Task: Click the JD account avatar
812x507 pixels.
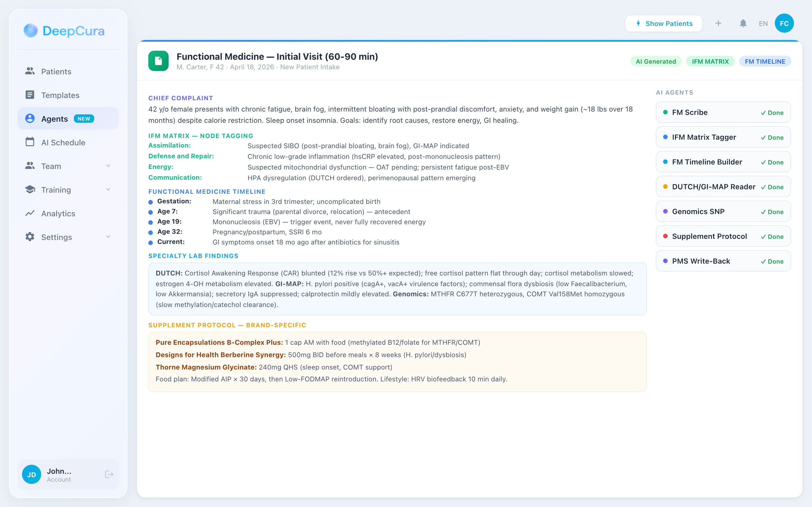Action: coord(32,474)
